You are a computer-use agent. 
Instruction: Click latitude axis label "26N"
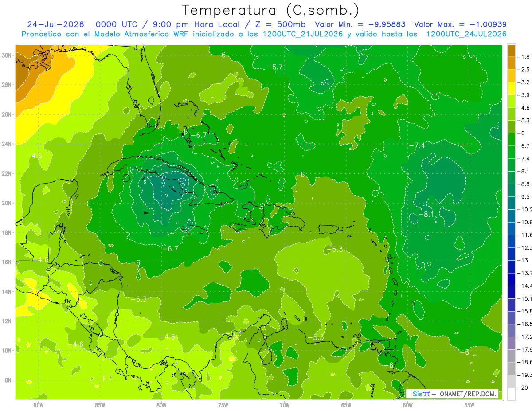[x=8, y=114]
